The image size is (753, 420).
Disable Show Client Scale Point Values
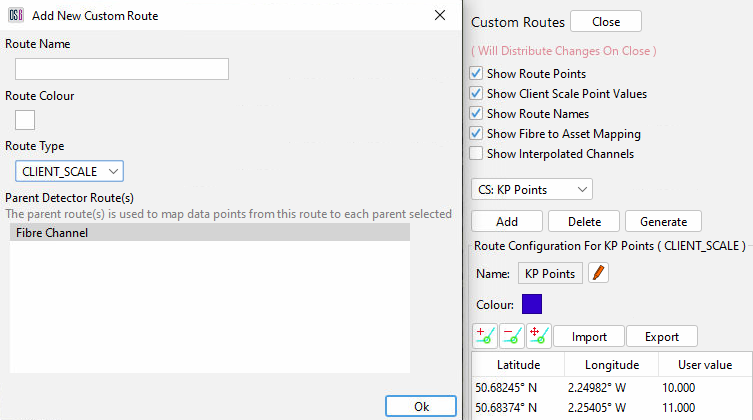tap(477, 94)
